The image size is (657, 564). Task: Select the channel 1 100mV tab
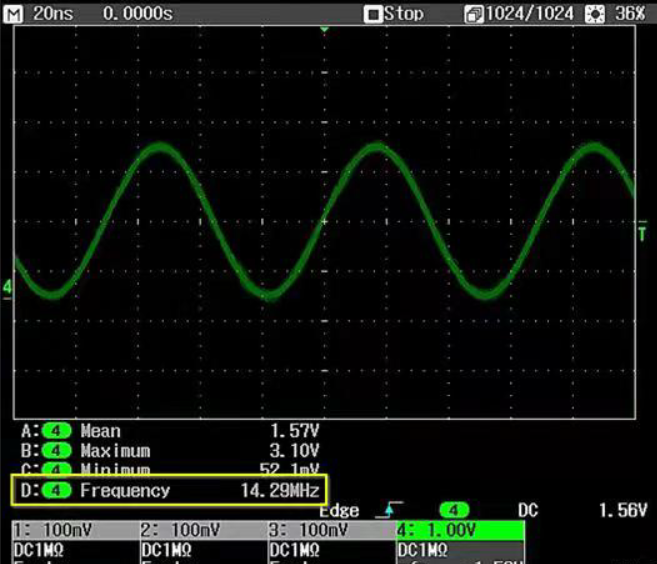tap(74, 530)
